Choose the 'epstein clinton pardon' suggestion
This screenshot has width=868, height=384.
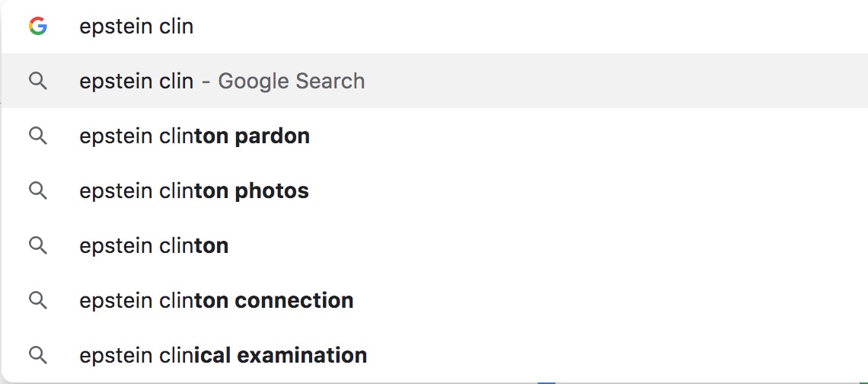434,136
